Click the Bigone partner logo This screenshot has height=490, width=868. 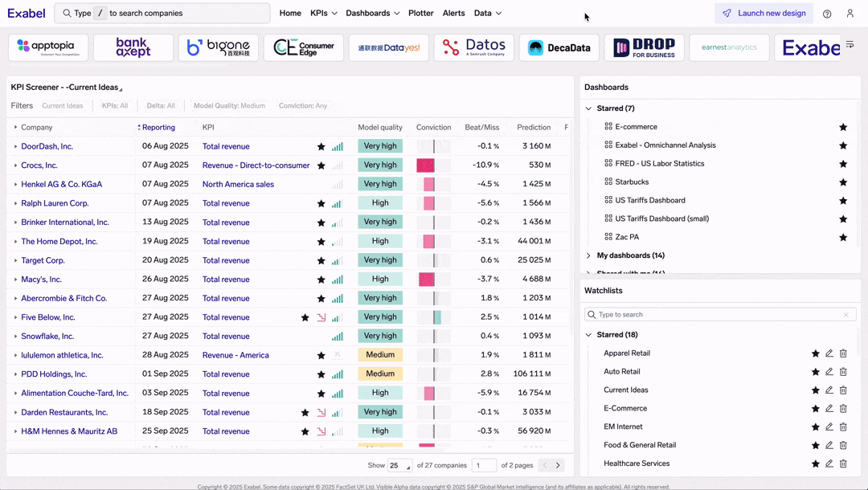(x=218, y=47)
